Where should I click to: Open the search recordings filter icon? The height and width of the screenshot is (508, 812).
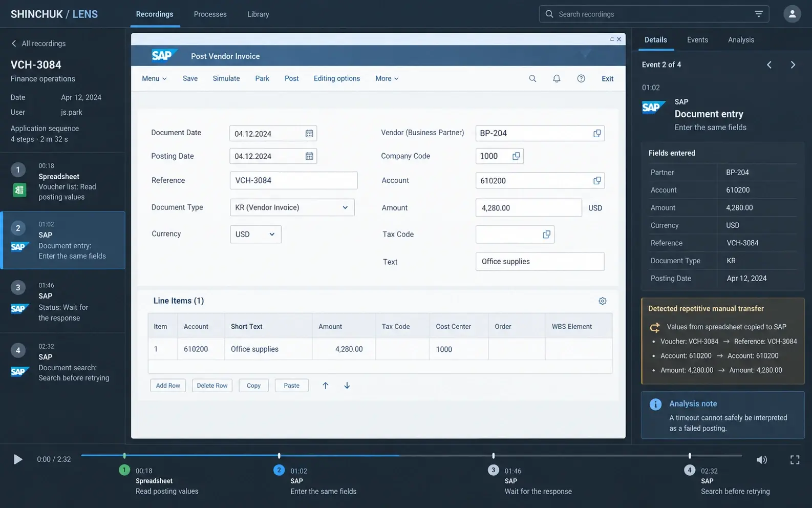(x=759, y=14)
